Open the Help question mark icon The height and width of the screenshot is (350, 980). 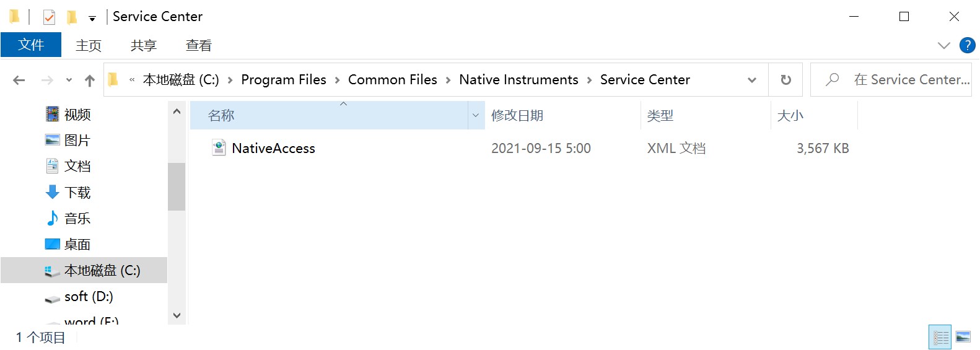click(x=967, y=45)
